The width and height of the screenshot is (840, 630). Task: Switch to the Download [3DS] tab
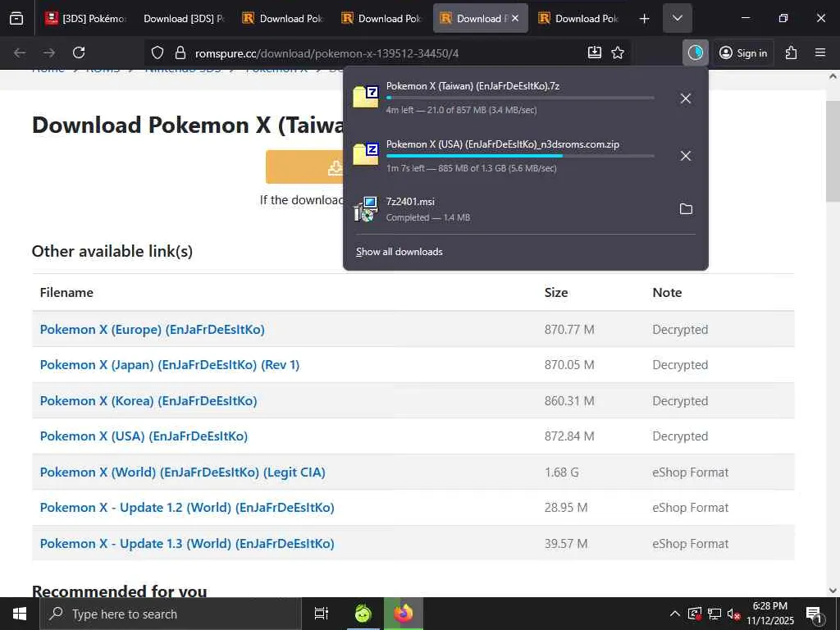(x=184, y=18)
